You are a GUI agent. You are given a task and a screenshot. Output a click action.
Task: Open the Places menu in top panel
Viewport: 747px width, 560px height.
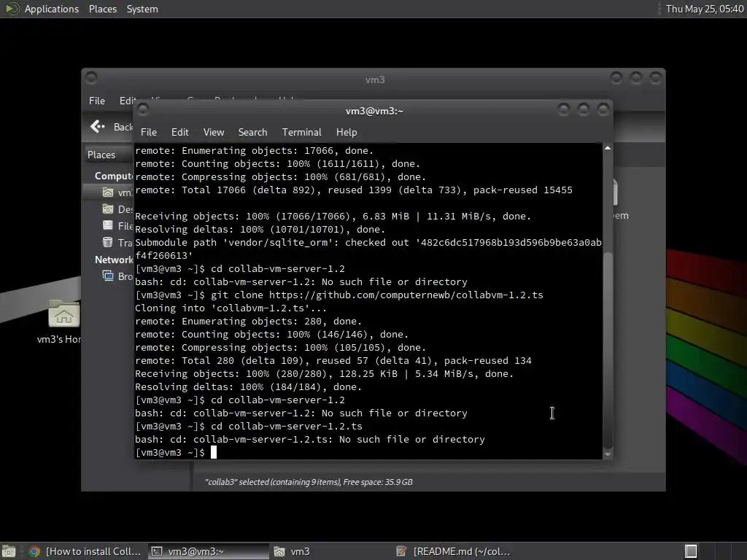tap(102, 9)
